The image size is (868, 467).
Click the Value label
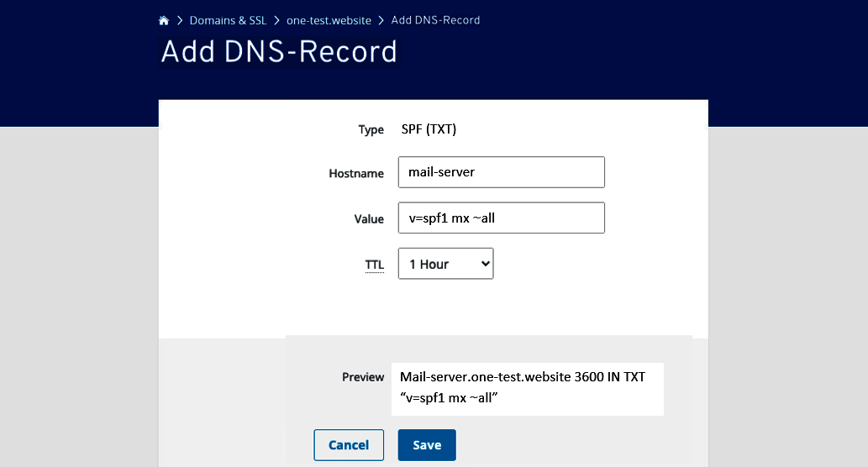pyautogui.click(x=369, y=218)
